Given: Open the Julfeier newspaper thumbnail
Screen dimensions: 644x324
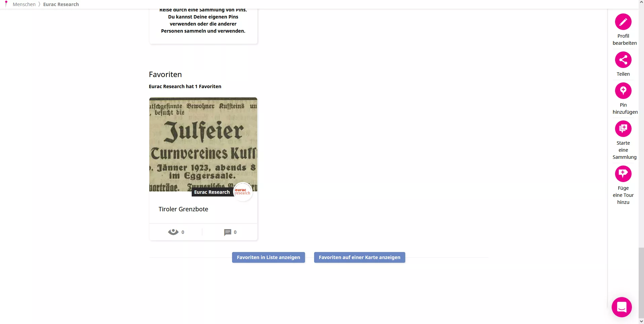Looking at the screenshot, I should (x=203, y=144).
